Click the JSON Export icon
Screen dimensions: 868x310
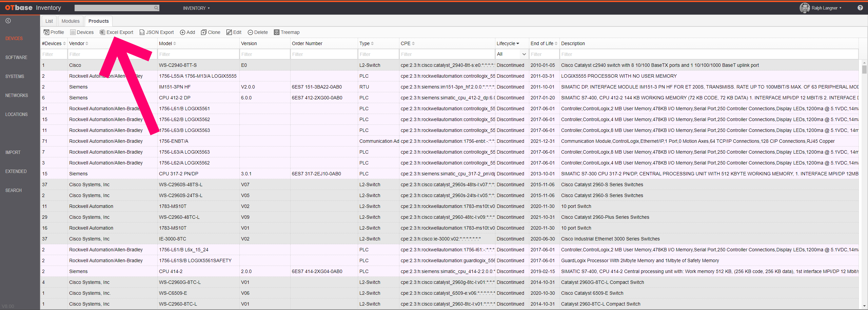point(142,32)
